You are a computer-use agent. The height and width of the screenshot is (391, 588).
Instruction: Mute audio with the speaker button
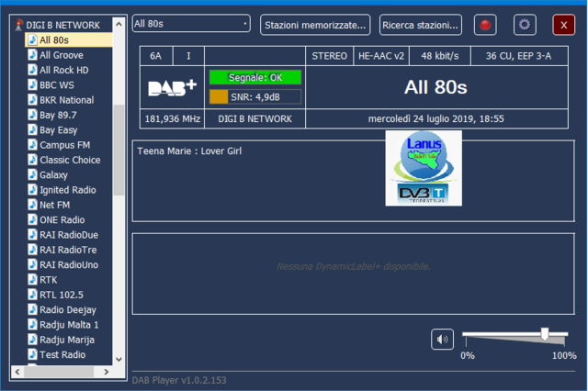[442, 340]
